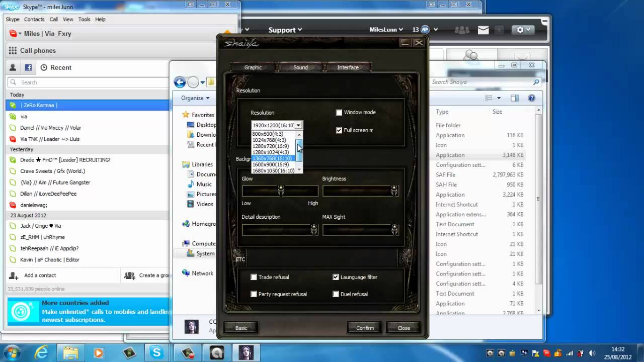This screenshot has height=362, width=644.
Task: Toggle the Launguage filter checkbox
Action: 336,277
